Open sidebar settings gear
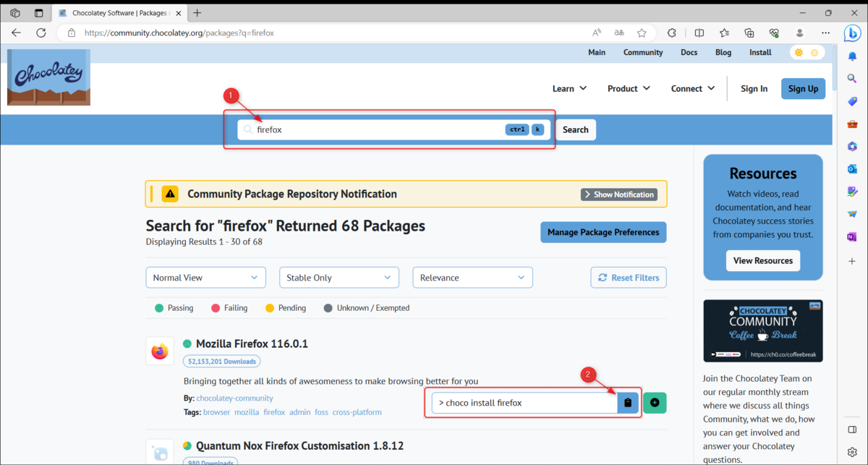The image size is (868, 465). [852, 452]
